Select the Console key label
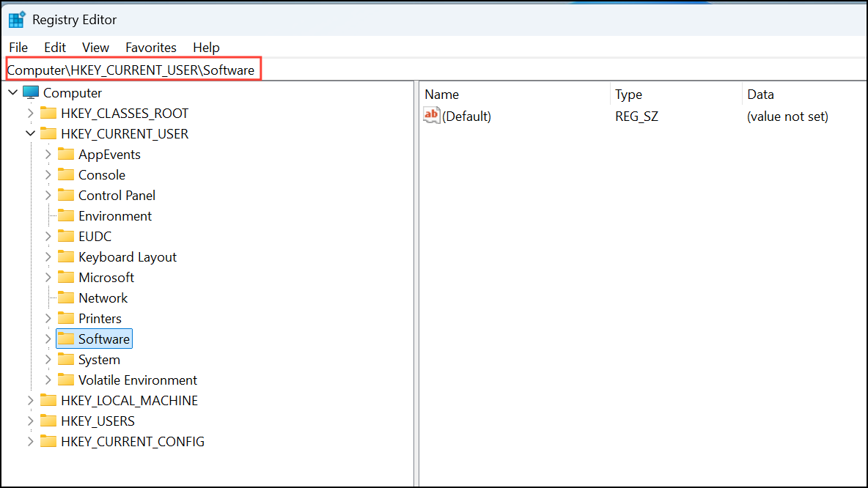The width and height of the screenshot is (868, 488). (x=102, y=175)
